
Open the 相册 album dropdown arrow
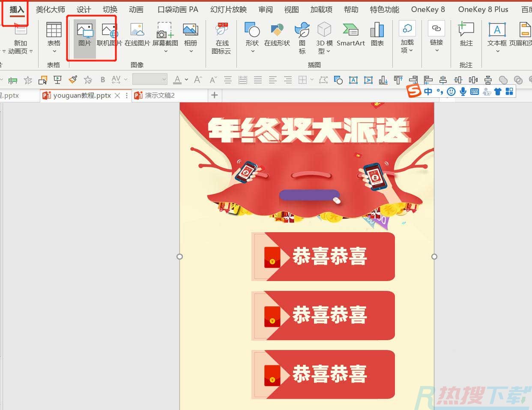[191, 51]
